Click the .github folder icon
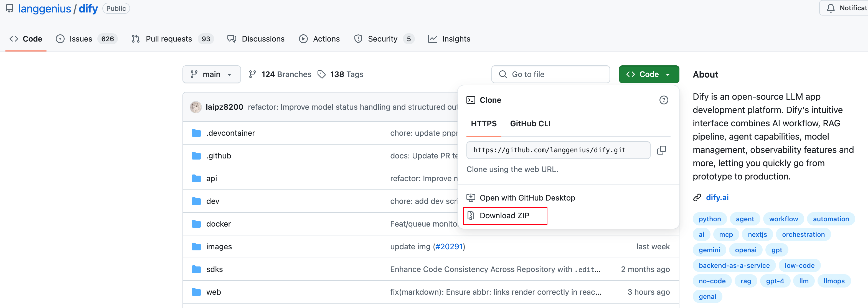The height and width of the screenshot is (308, 868). [x=196, y=155]
